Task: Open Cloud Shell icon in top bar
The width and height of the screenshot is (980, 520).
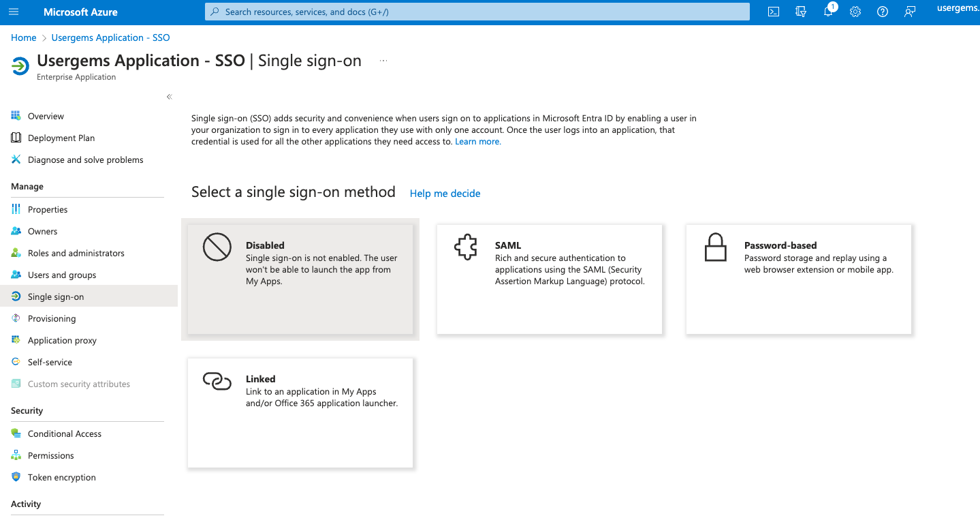Action: tap(774, 12)
